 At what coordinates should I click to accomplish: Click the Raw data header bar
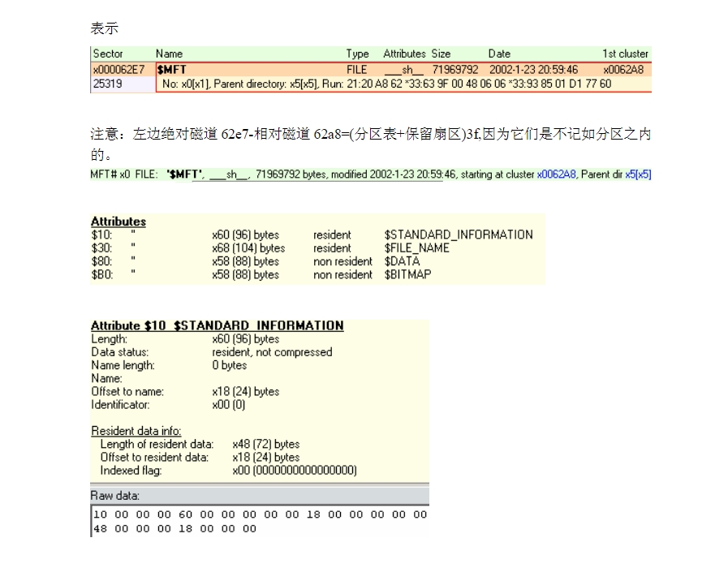tap(260, 496)
